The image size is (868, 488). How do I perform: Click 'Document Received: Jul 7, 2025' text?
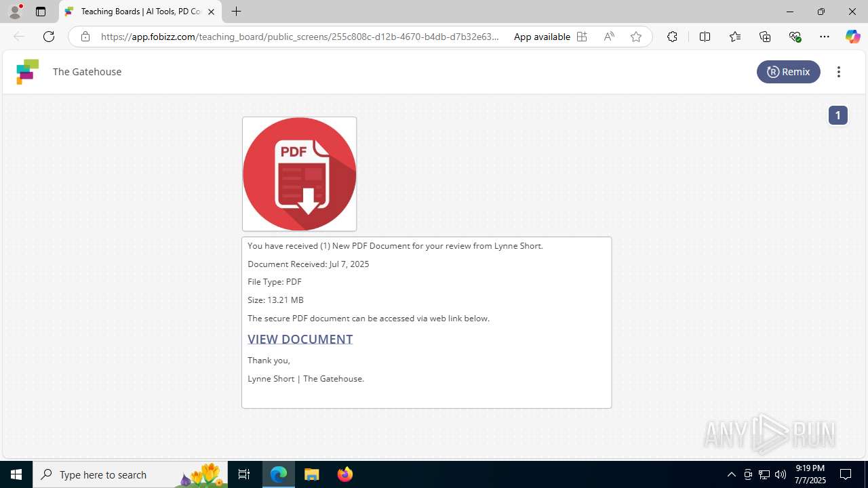click(x=309, y=264)
